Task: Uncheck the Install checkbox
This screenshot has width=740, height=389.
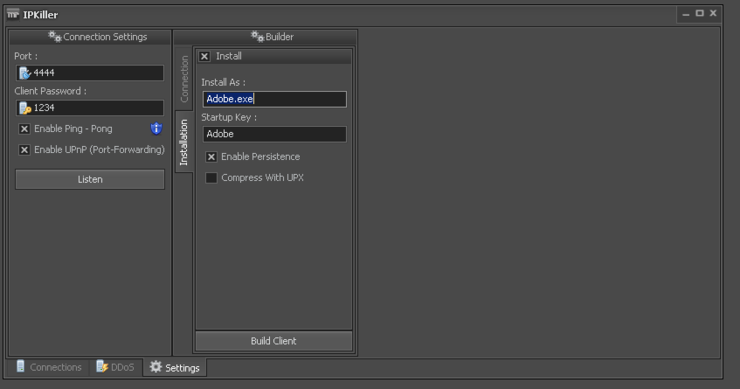Action: click(x=204, y=56)
